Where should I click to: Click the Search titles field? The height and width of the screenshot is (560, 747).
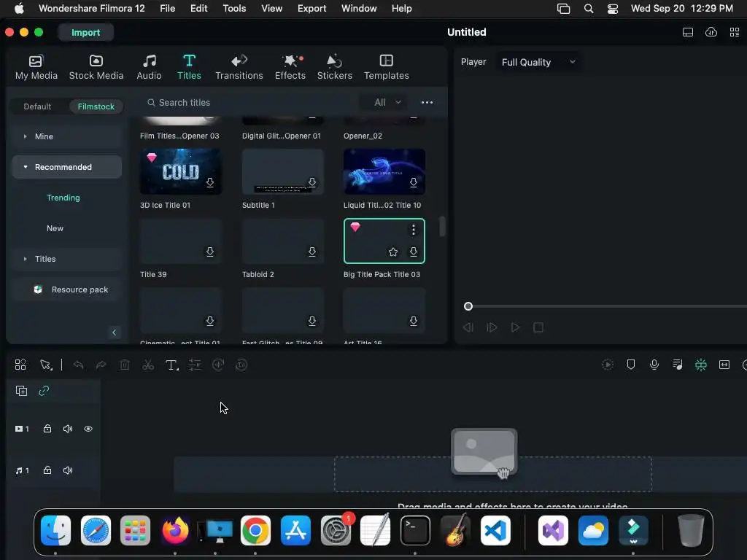pyautogui.click(x=248, y=102)
